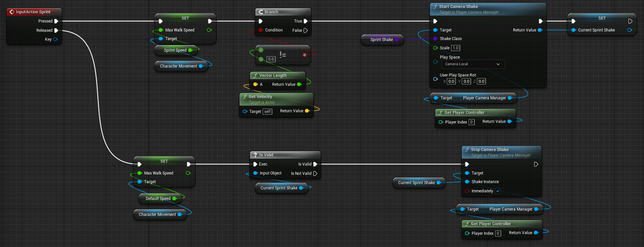This screenshot has width=644, height=247.
Task: Select the Default Speed variable node
Action: pyautogui.click(x=158, y=199)
